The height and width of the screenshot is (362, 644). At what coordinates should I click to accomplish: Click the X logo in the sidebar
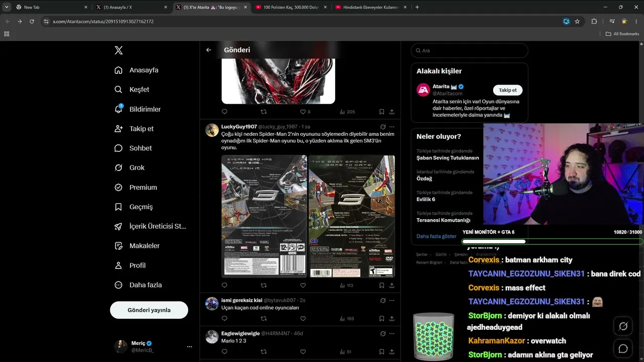point(119,50)
